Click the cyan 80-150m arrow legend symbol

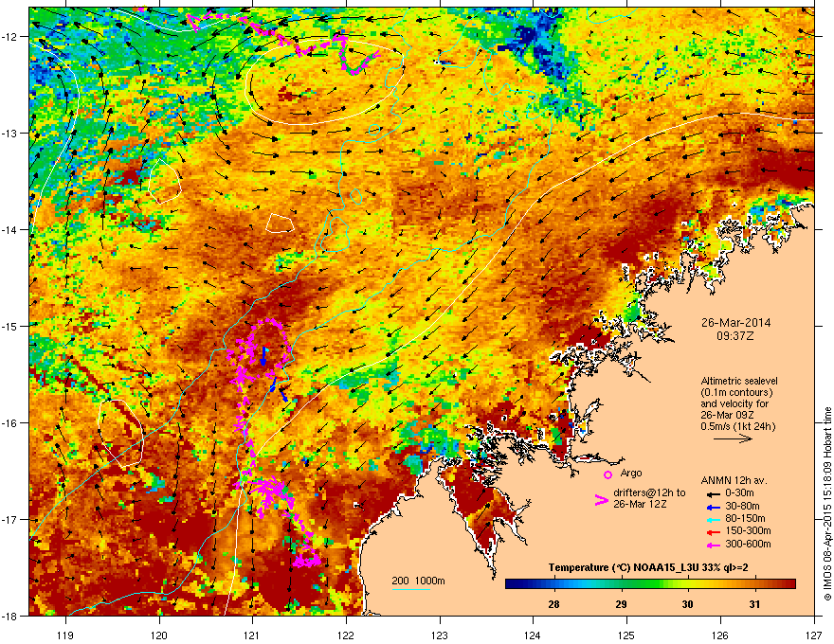pyautogui.click(x=714, y=519)
